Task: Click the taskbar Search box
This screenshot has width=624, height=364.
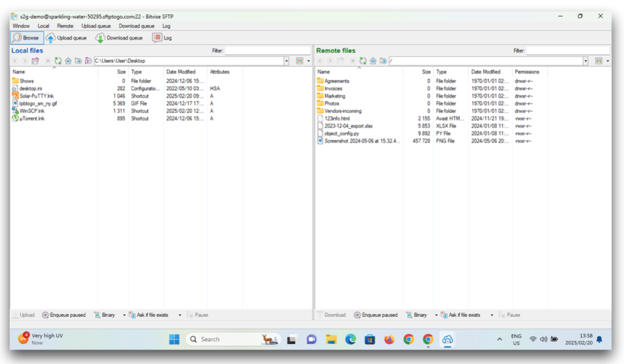Action: (x=233, y=339)
